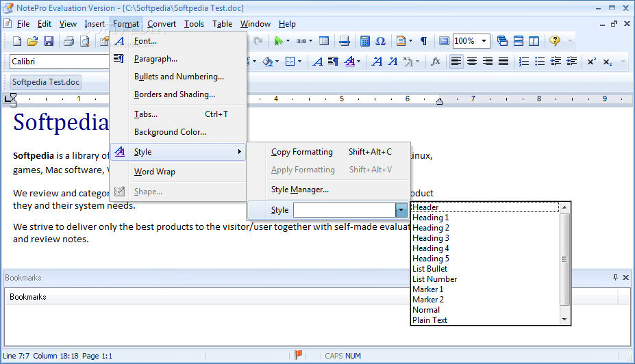
Task: Open the hyperlink chain dropdown arrow
Action: coord(310,41)
